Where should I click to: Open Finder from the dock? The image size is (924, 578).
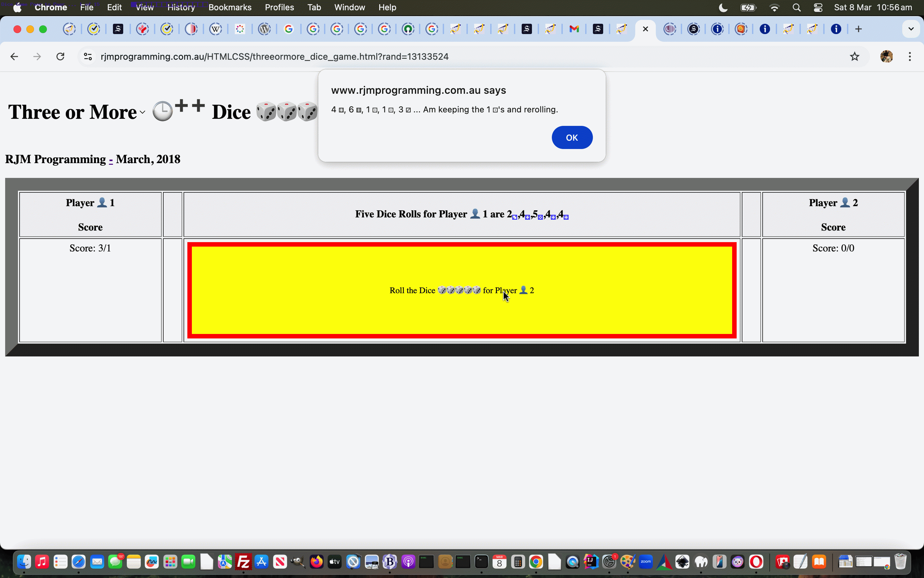pyautogui.click(x=24, y=562)
